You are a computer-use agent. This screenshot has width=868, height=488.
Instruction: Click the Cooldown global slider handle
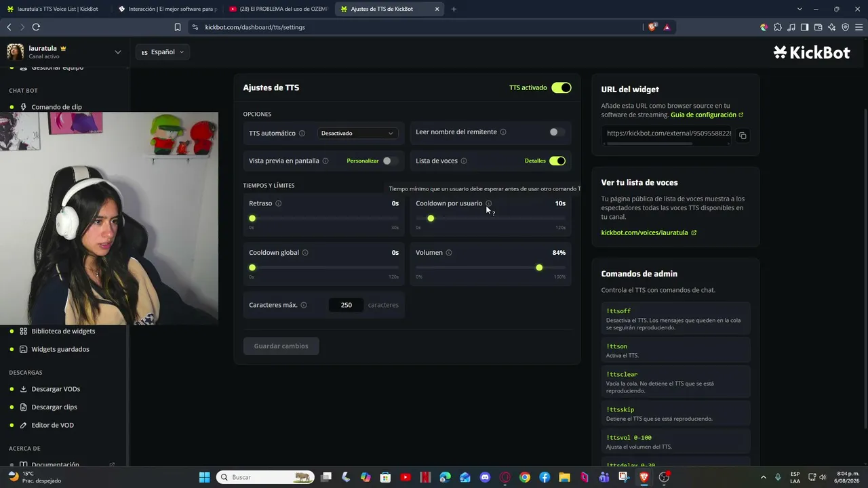[252, 268]
